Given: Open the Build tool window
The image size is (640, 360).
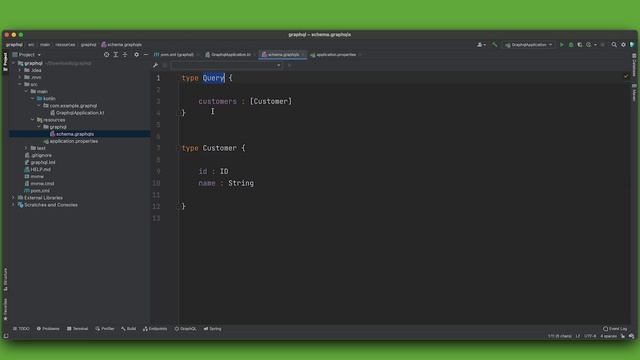Looking at the screenshot, I should click(x=129, y=329).
